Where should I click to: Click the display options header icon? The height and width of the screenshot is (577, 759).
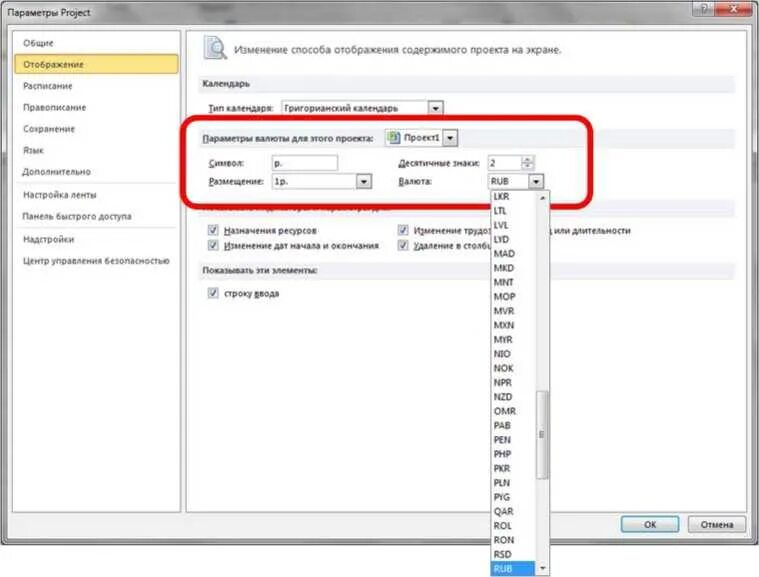(x=214, y=48)
